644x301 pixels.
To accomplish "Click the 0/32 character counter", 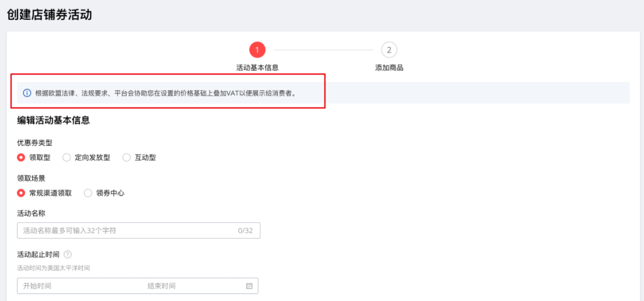I will pos(245,230).
